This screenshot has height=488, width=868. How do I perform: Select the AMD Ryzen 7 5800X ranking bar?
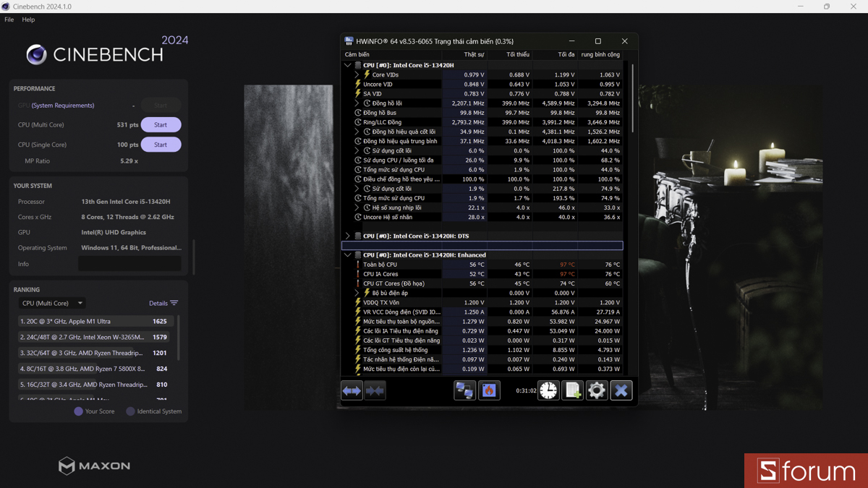click(95, 369)
